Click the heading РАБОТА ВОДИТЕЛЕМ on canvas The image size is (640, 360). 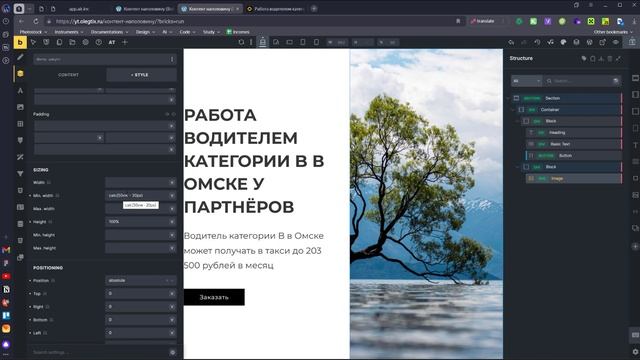pos(254,161)
